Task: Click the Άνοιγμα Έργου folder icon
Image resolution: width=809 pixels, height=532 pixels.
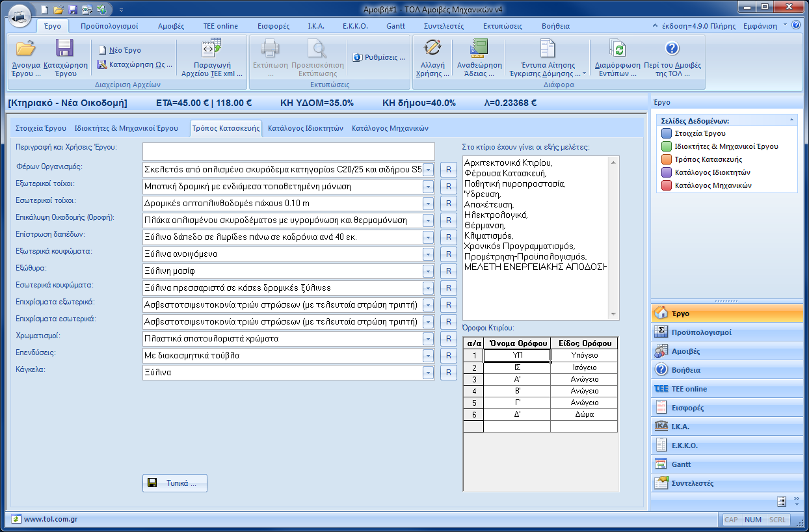Action: click(26, 48)
